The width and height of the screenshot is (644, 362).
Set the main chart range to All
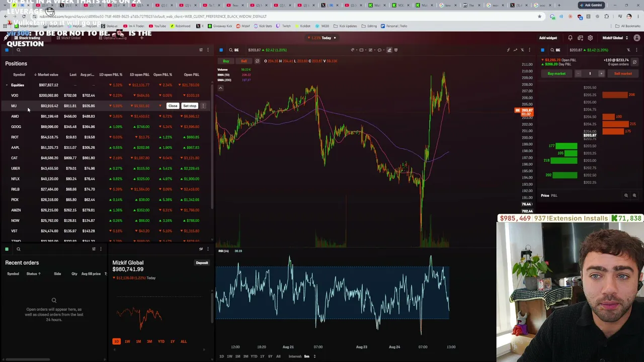(278, 356)
